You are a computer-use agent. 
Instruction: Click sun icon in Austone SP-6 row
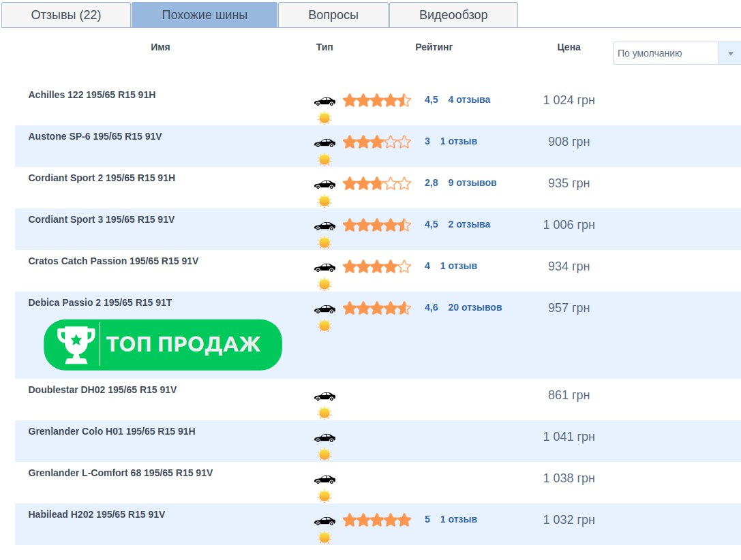324,159
